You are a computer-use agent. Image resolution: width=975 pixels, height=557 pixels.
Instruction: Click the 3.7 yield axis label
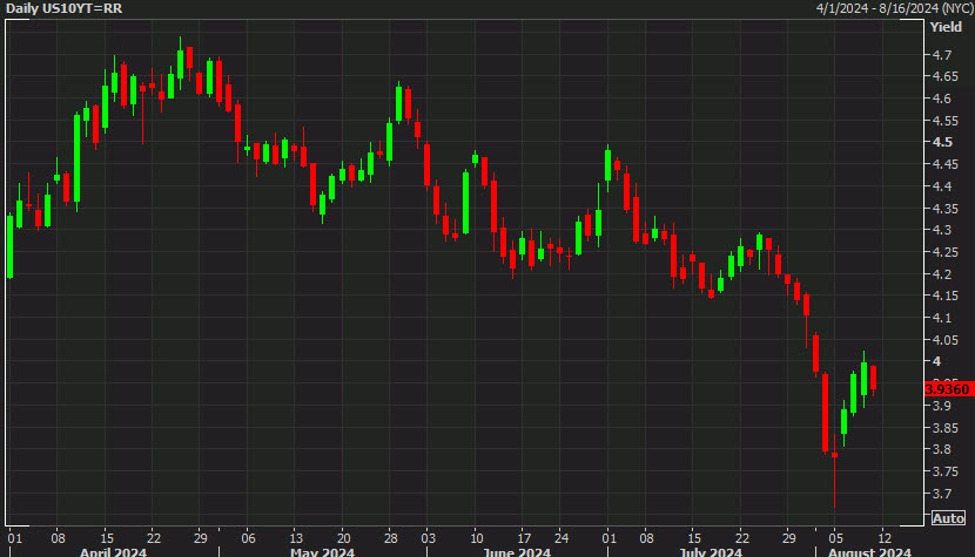942,493
